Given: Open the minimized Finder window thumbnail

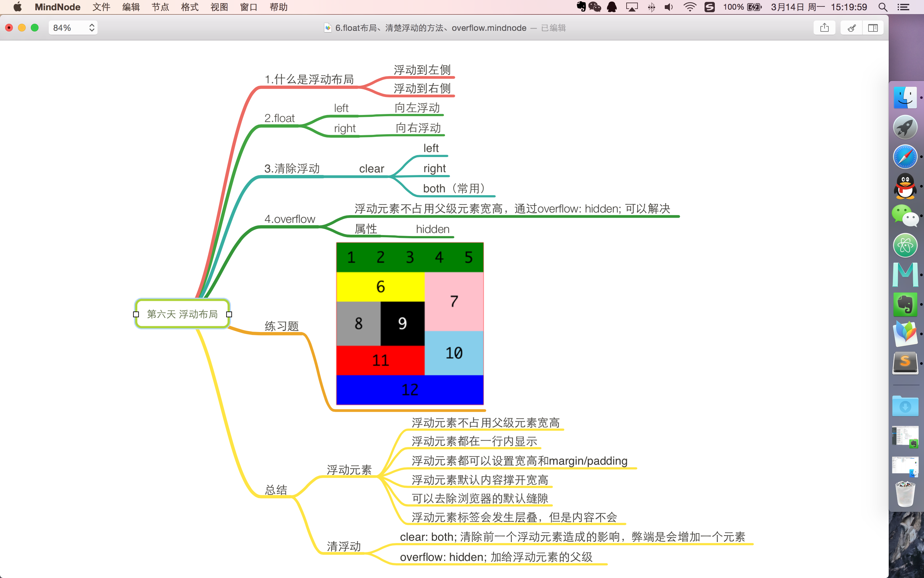Looking at the screenshot, I should 905,466.
